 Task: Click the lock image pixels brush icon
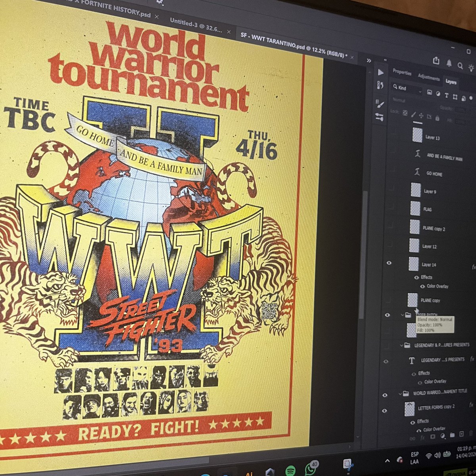click(x=413, y=114)
